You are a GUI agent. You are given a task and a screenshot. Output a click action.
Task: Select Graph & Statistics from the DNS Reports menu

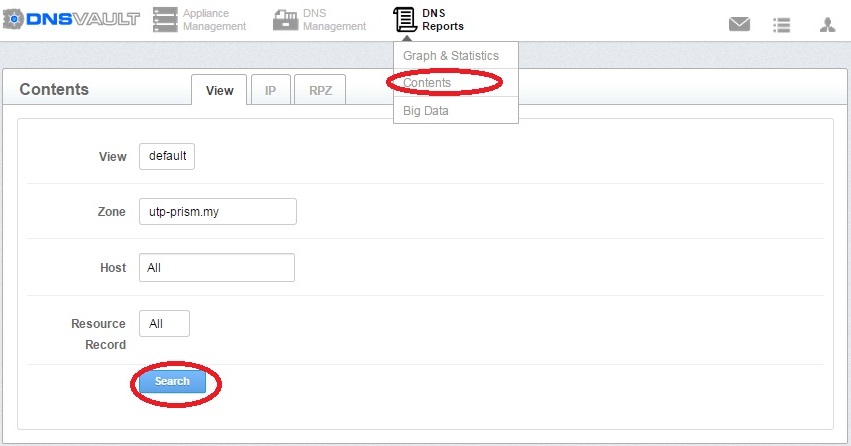pos(450,56)
